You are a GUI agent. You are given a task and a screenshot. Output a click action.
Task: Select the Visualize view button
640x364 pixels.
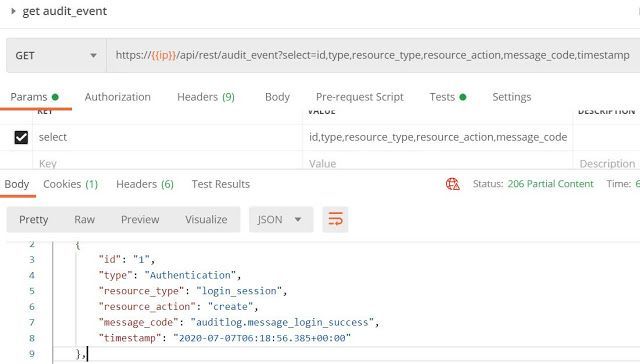click(x=206, y=220)
